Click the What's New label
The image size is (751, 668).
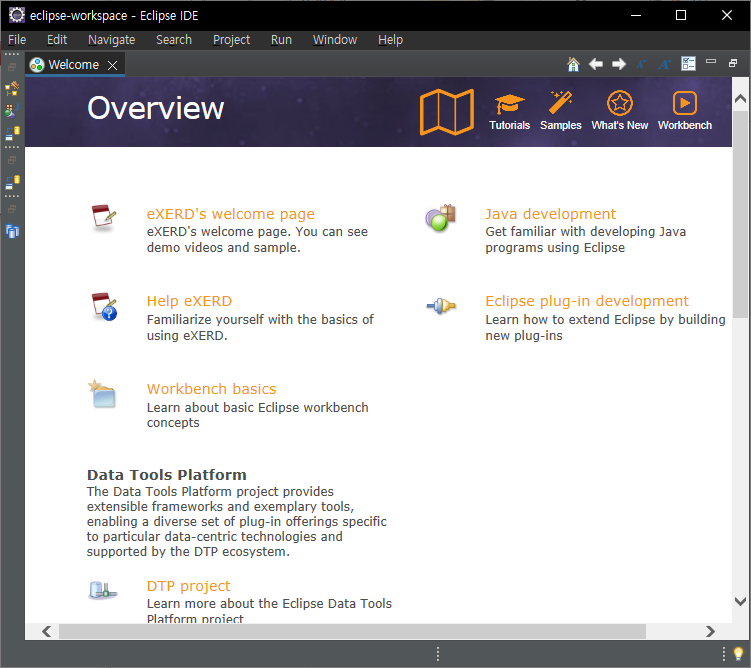[x=619, y=125]
